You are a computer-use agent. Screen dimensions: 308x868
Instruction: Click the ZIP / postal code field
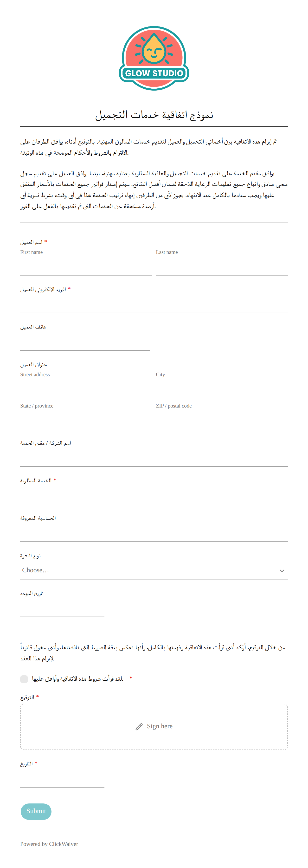[222, 420]
